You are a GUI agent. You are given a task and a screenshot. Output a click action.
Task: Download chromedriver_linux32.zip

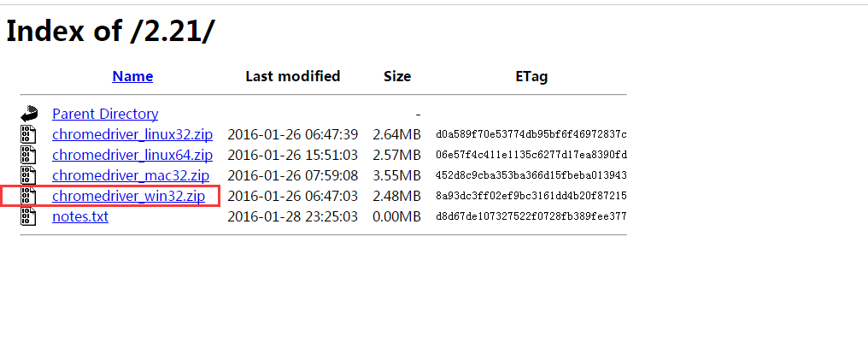click(132, 134)
